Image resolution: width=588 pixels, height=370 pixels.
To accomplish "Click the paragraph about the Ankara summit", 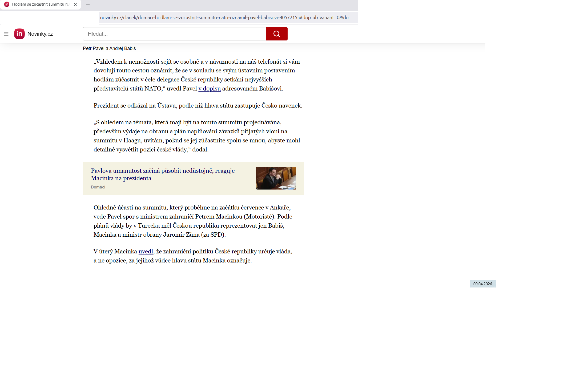I will pos(193,221).
